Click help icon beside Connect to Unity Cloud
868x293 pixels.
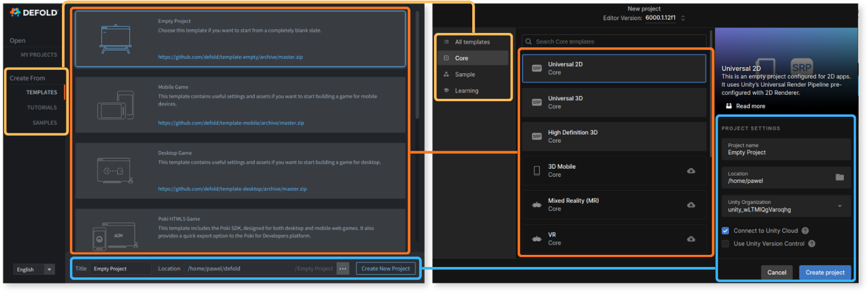point(806,231)
